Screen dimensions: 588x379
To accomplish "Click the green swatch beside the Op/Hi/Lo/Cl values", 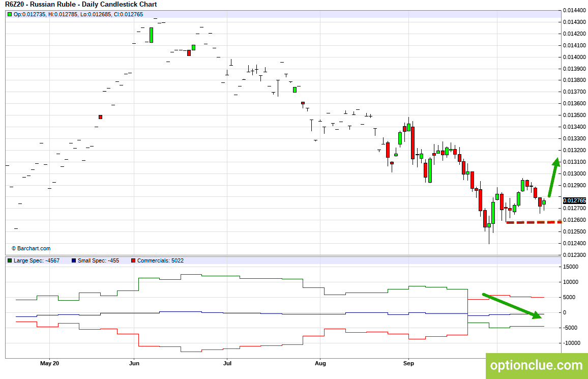I will [9, 15].
